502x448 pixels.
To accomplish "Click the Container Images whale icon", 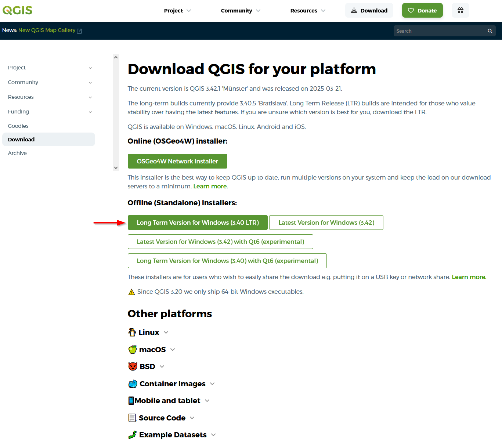I will point(133,383).
